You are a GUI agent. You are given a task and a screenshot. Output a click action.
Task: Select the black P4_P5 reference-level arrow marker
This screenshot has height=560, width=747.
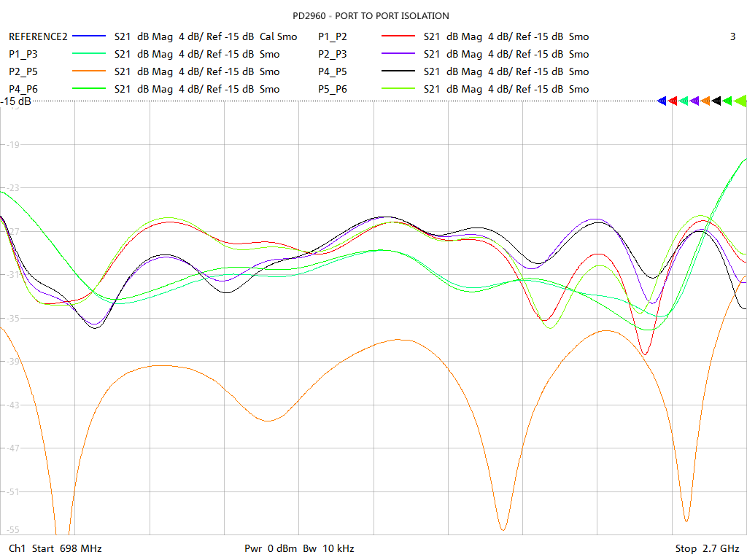pos(716,101)
